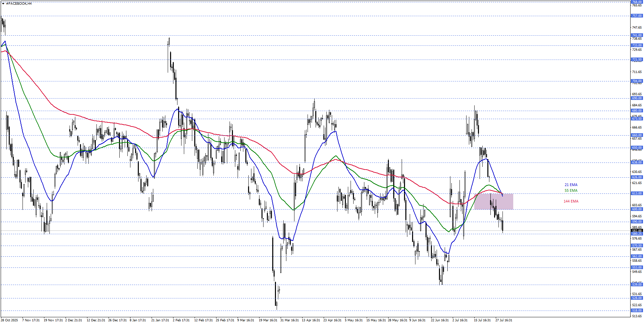
Task: Select the 613.00 price level tag
Action: point(637,193)
